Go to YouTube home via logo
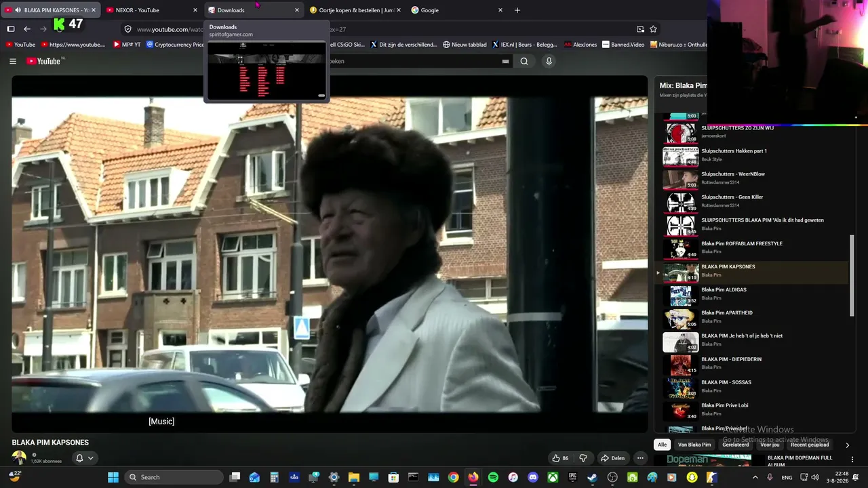The width and height of the screenshot is (868, 488). pos(45,61)
